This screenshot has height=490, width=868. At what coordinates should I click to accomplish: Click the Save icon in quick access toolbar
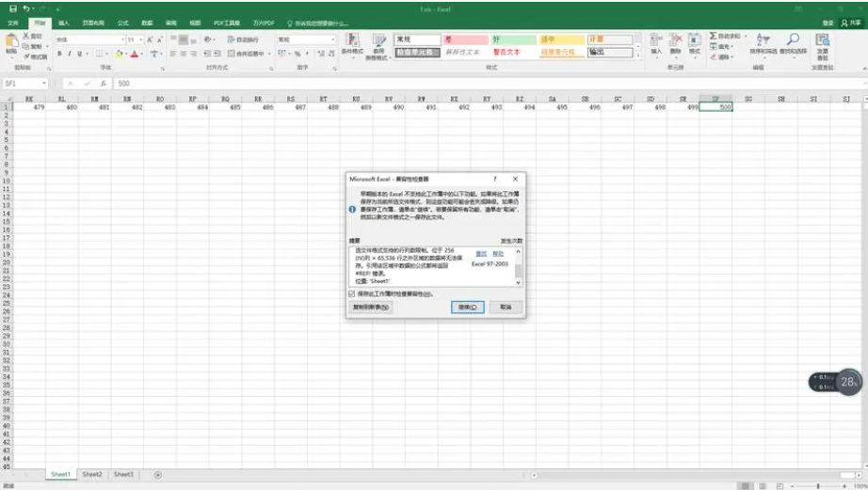(12, 8)
